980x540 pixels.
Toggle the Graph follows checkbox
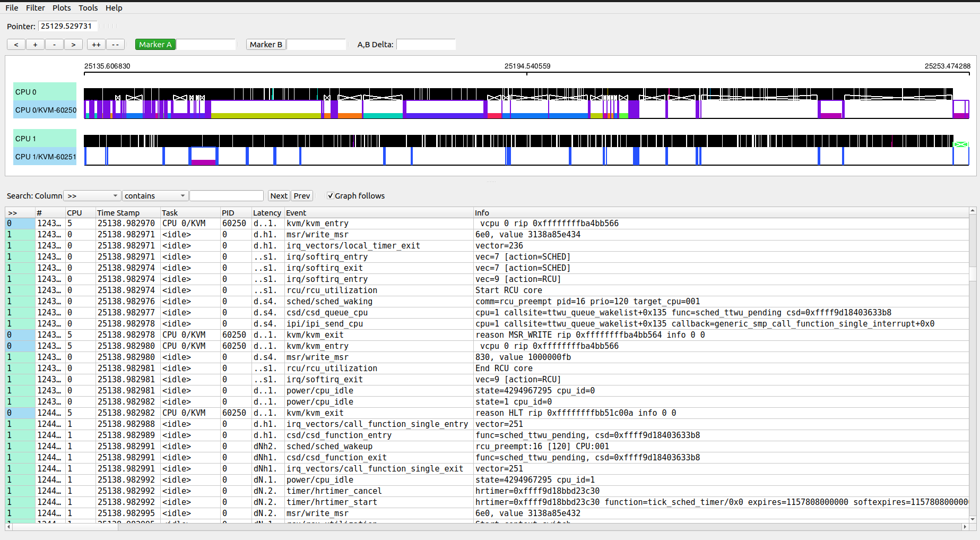pyautogui.click(x=331, y=196)
